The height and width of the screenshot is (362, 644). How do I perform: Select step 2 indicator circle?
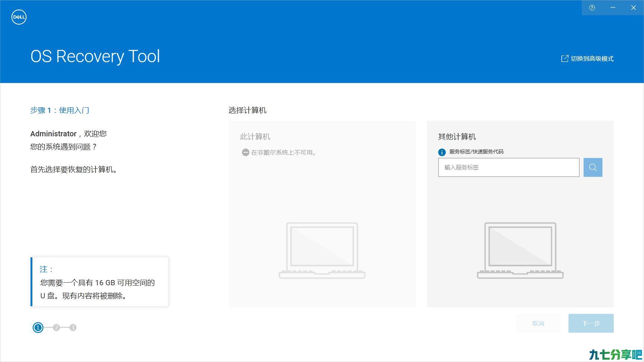pyautogui.click(x=56, y=327)
